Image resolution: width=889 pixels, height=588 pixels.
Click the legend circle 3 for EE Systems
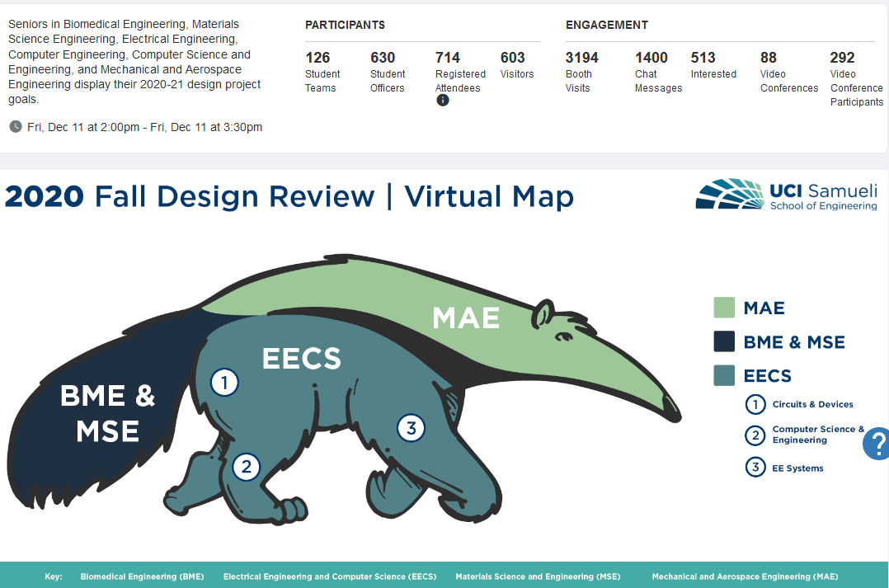pos(755,468)
